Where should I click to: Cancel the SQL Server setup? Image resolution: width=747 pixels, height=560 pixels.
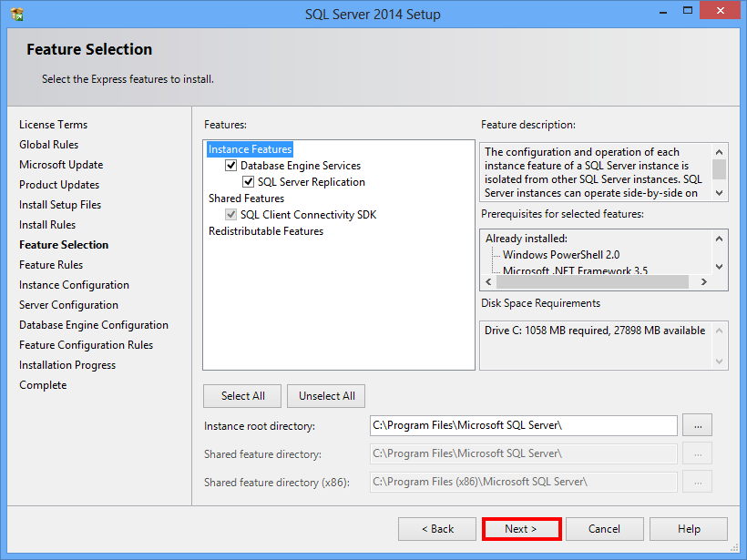tap(604, 529)
